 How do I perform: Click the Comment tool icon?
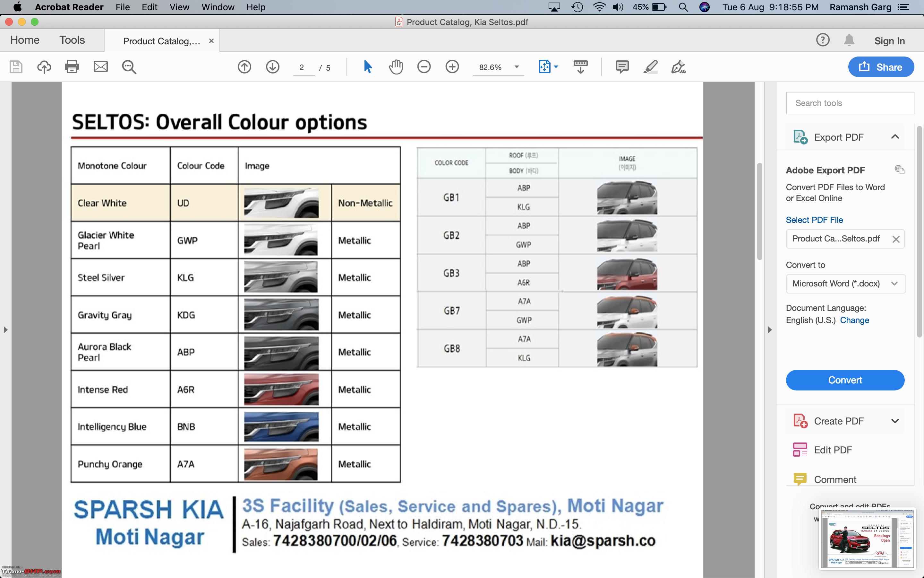click(800, 479)
